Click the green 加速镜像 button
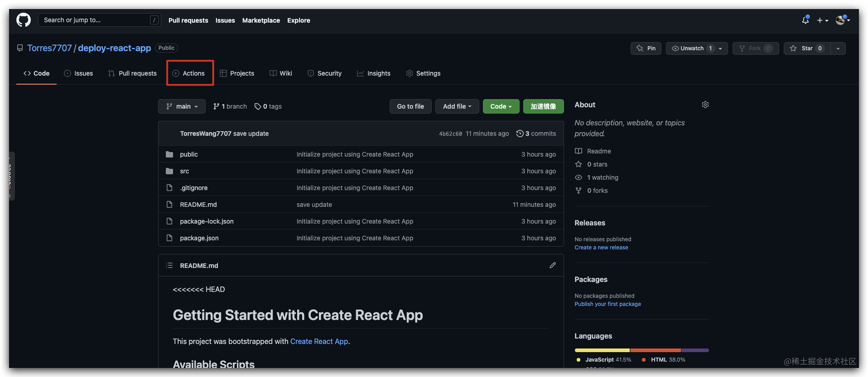The image size is (868, 377). click(x=543, y=106)
